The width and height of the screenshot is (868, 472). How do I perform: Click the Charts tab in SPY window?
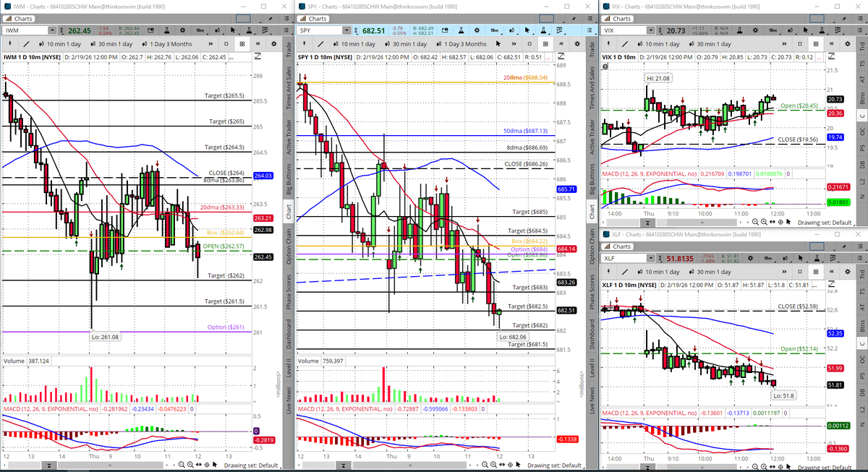pos(314,19)
